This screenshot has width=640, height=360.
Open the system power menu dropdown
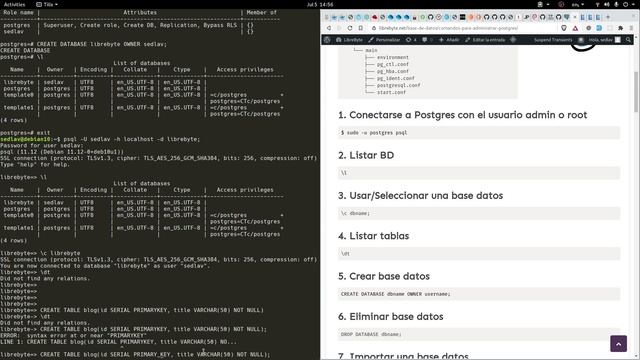(629, 4)
